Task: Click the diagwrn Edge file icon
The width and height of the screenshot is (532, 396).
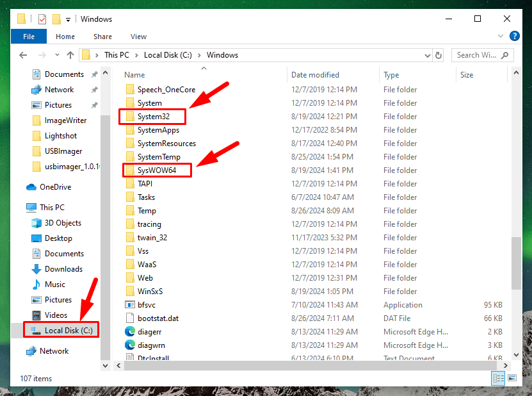Action: click(130, 345)
